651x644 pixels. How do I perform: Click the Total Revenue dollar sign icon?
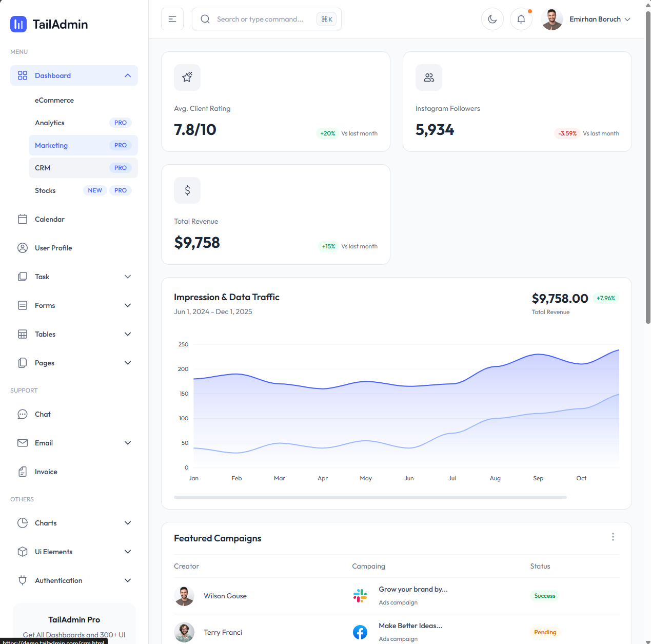pyautogui.click(x=187, y=190)
